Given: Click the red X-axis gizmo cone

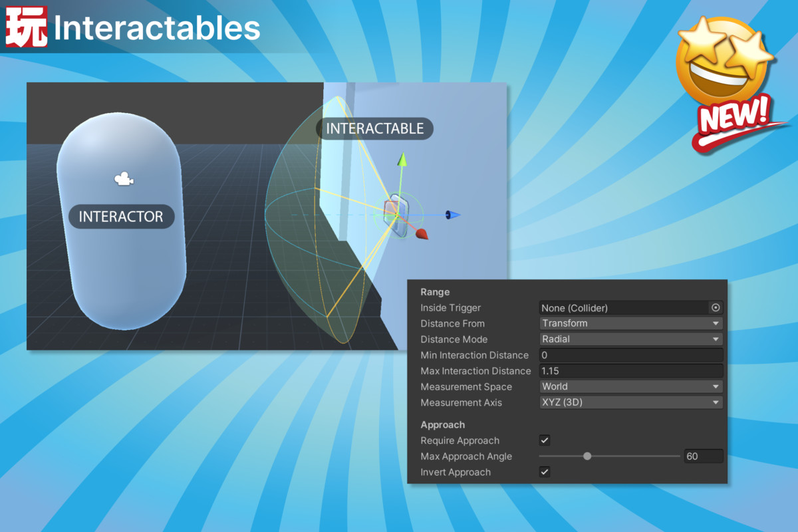Looking at the screenshot, I should 422,234.
